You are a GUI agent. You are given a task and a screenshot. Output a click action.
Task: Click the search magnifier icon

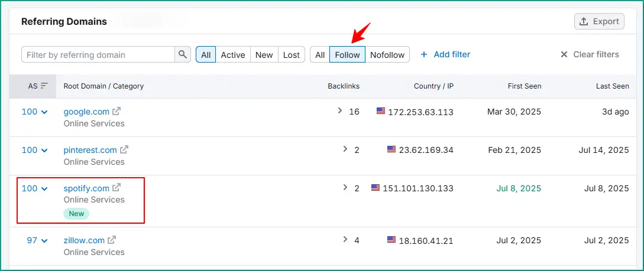[x=183, y=54]
